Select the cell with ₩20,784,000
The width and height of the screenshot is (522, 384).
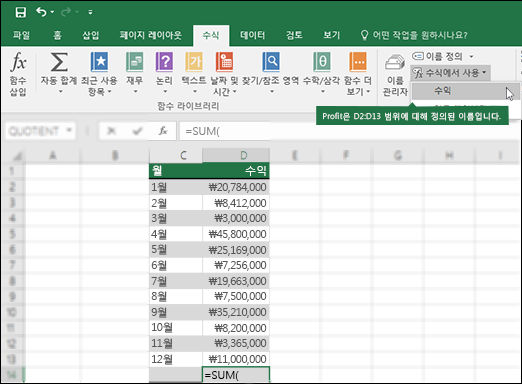coord(236,187)
